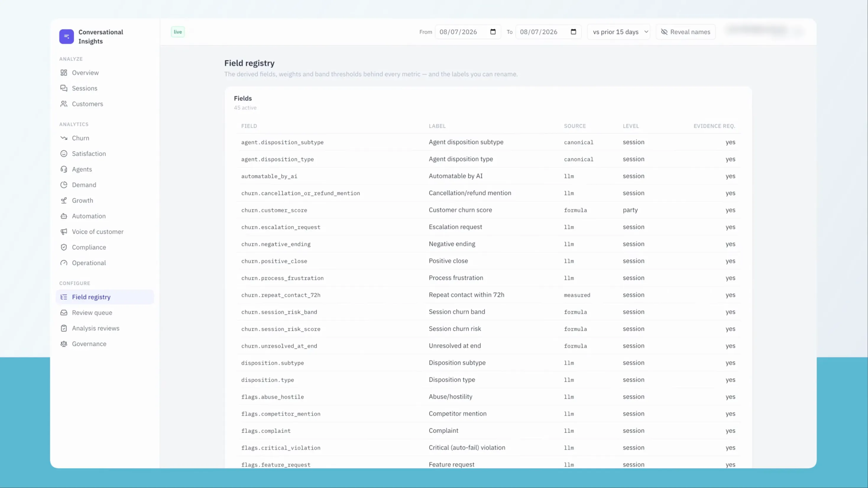The width and height of the screenshot is (868, 488).
Task: Click the Analysis reviews clipboard icon
Action: point(64,328)
